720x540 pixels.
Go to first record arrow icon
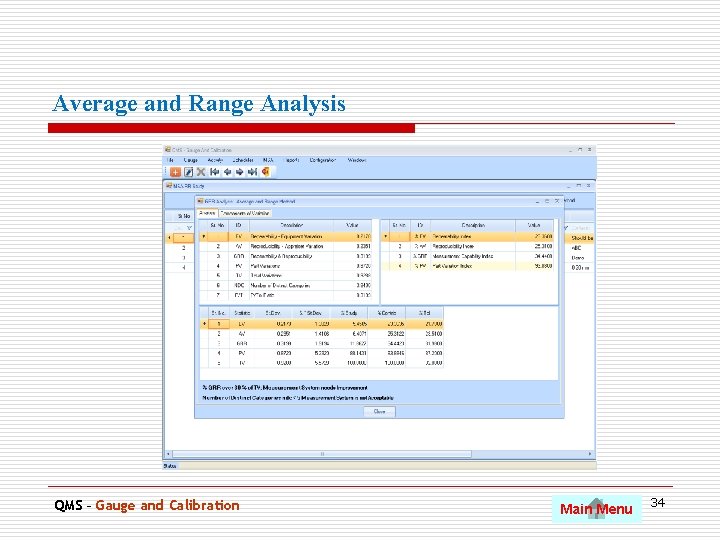point(214,172)
